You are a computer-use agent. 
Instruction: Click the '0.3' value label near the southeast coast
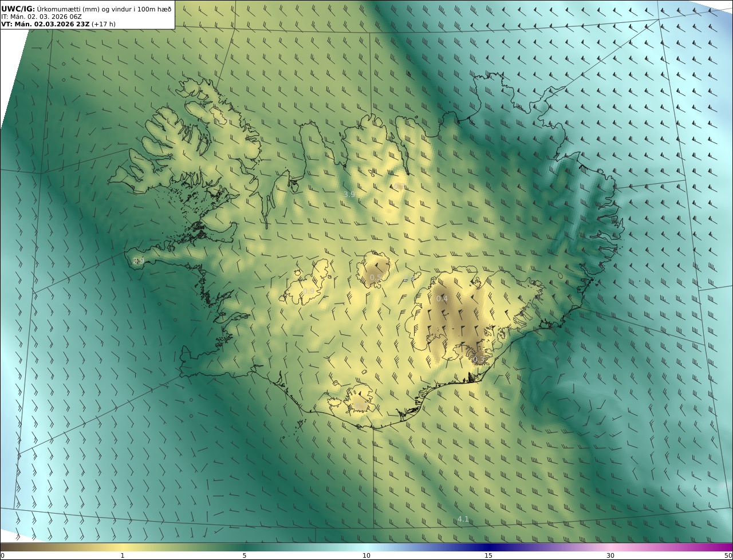(x=479, y=359)
